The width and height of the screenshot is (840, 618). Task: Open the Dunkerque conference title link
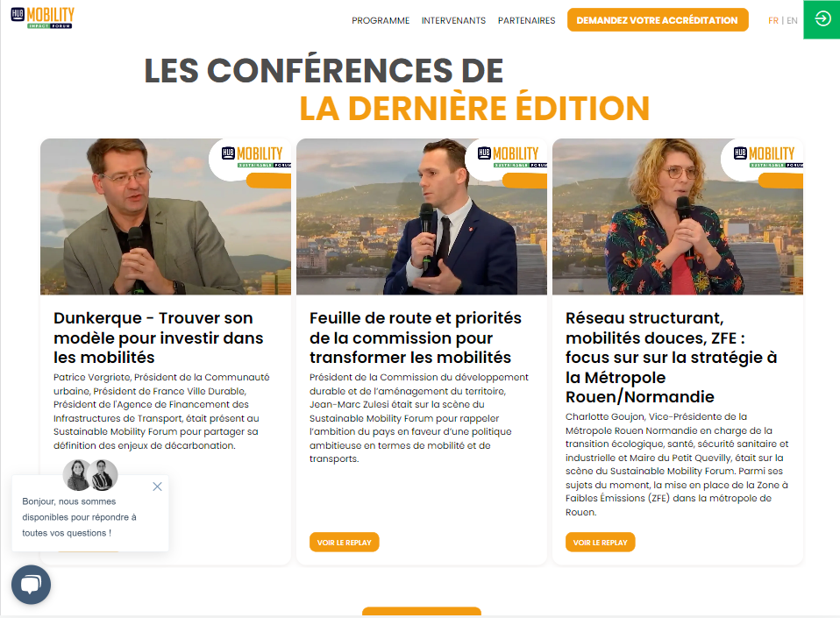tap(158, 337)
